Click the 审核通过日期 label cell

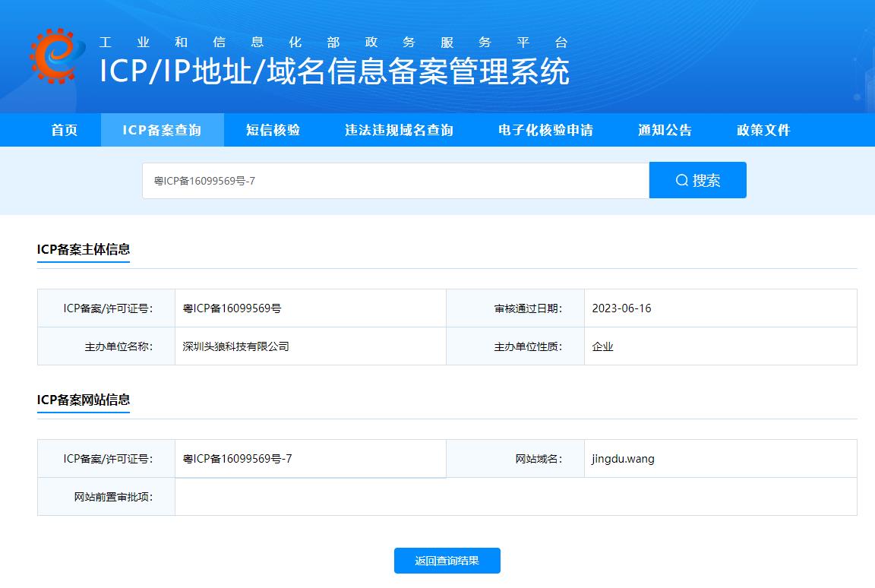click(x=516, y=308)
